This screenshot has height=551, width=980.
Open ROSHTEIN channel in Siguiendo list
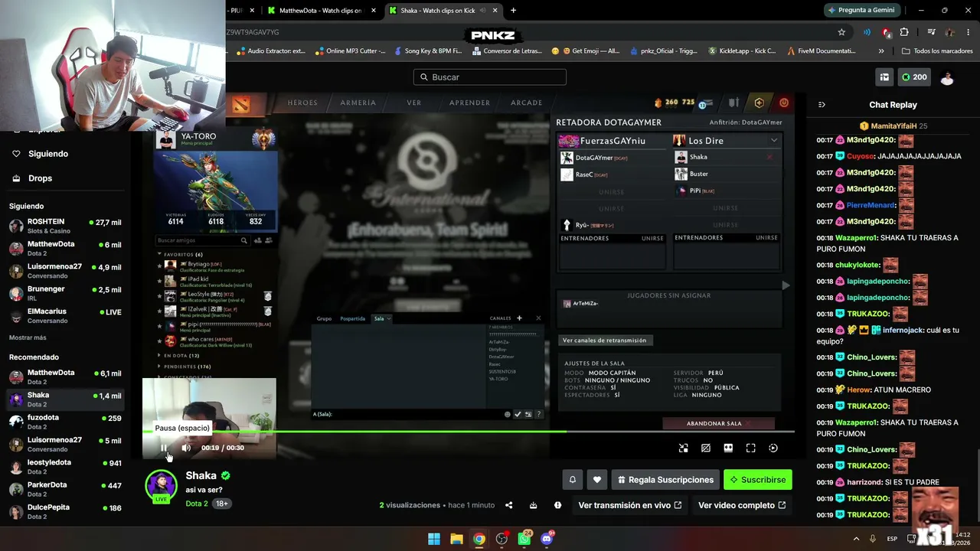click(65, 226)
